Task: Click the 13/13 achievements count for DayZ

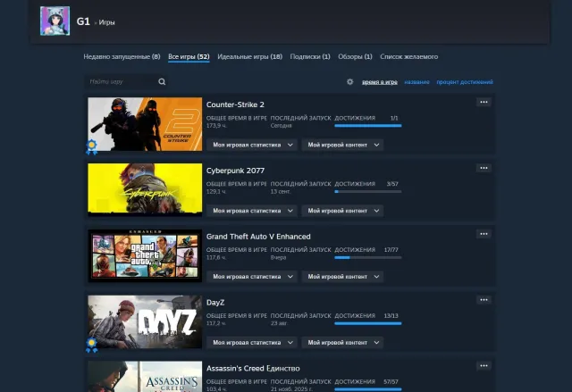Action: (391, 316)
